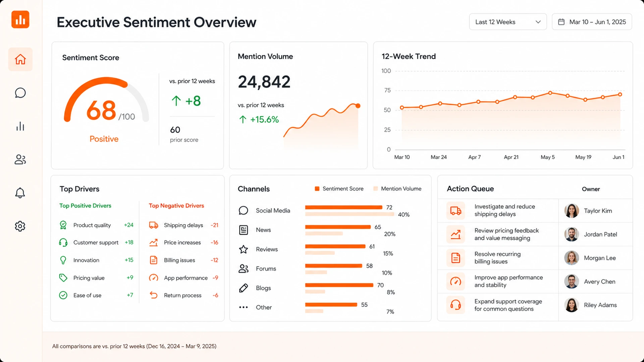Click the 'Top Negative Drivers' heading
644x362 pixels.
(176, 205)
